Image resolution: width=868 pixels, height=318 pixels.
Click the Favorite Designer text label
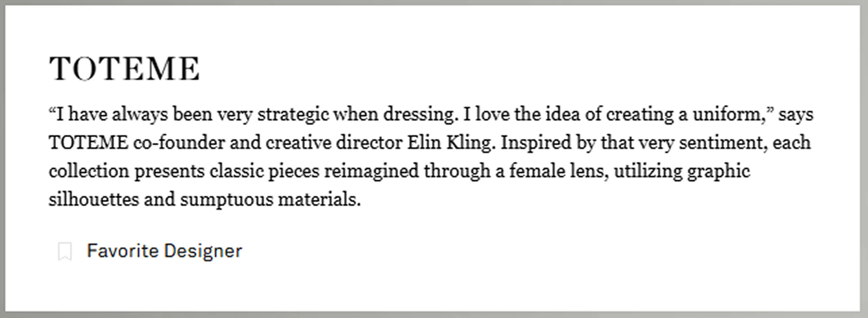tap(164, 251)
